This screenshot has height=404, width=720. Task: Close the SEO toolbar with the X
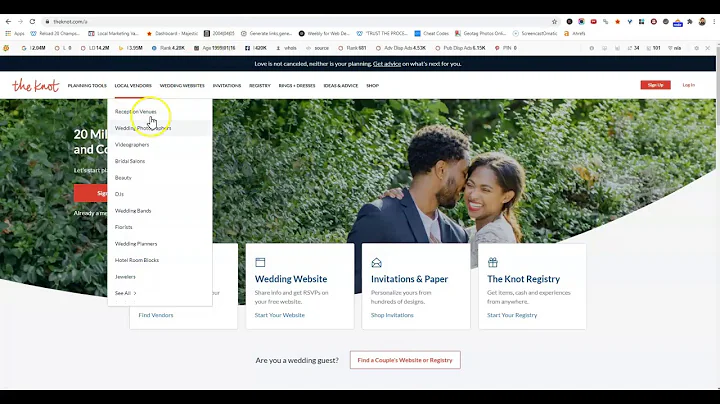708,48
